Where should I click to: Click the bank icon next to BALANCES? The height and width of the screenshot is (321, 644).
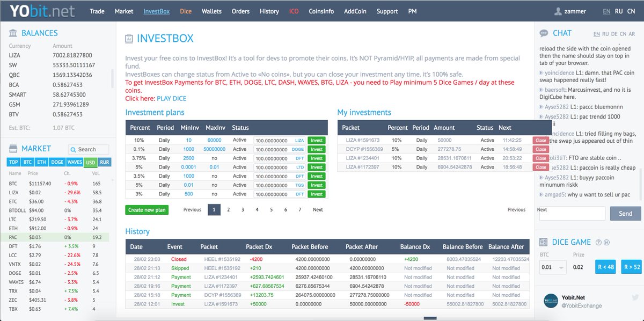pyautogui.click(x=12, y=33)
